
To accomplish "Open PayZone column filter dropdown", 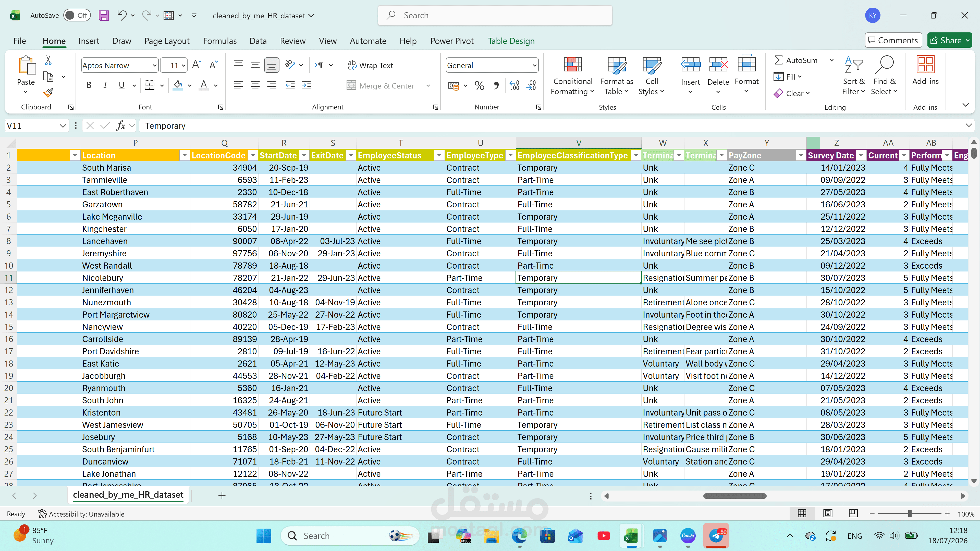I will click(801, 155).
